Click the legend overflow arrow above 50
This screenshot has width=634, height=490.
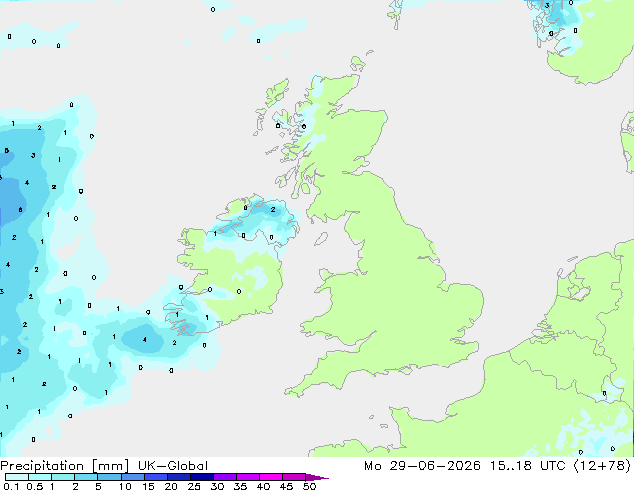coord(317,477)
